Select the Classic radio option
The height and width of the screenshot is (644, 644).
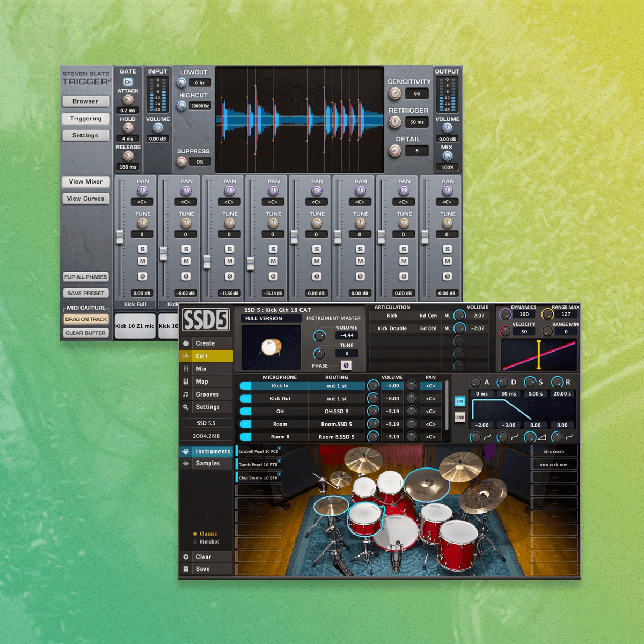pos(195,534)
